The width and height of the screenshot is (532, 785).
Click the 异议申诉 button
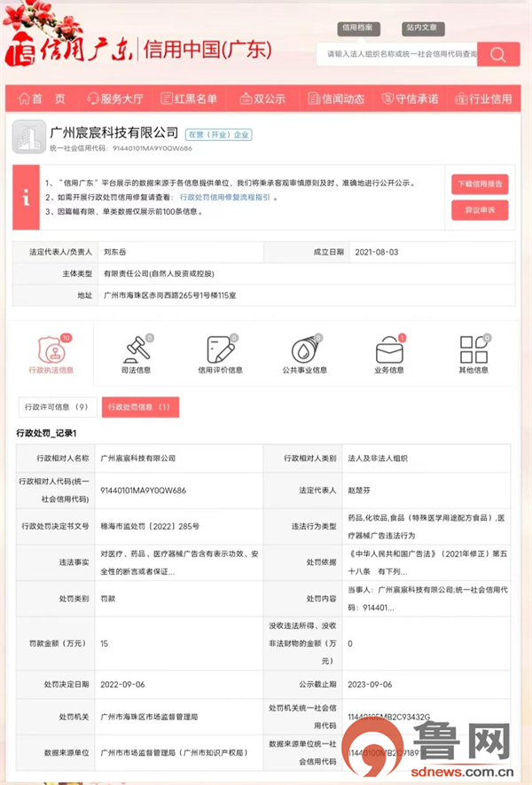tap(480, 209)
